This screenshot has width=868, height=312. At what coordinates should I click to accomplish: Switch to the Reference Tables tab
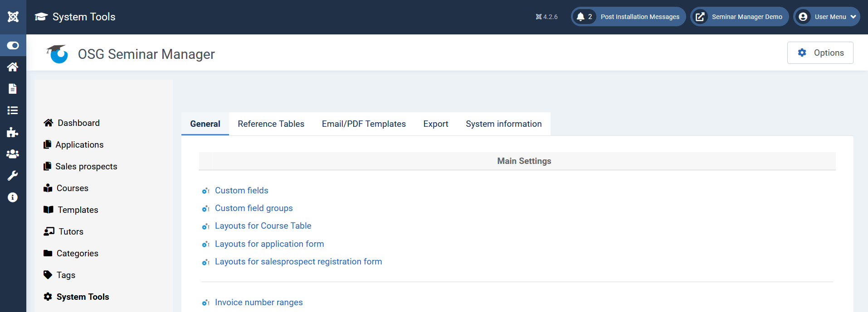coord(271,124)
